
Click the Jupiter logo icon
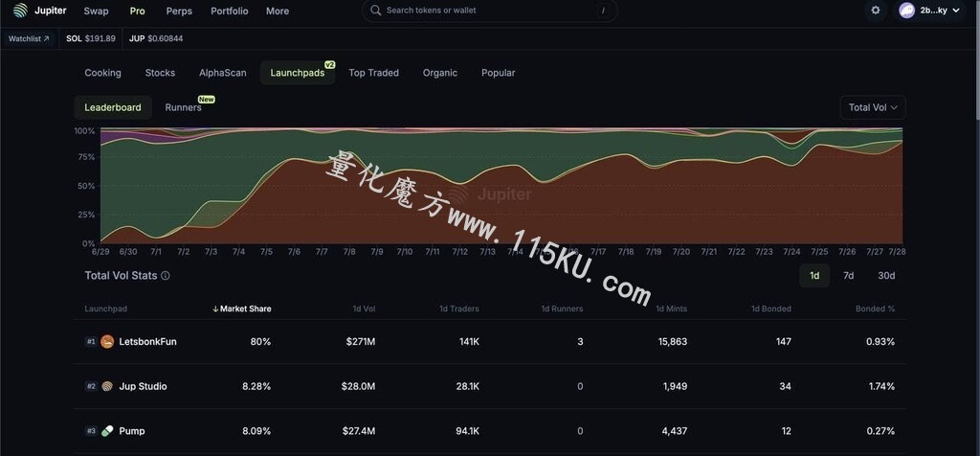(x=21, y=11)
